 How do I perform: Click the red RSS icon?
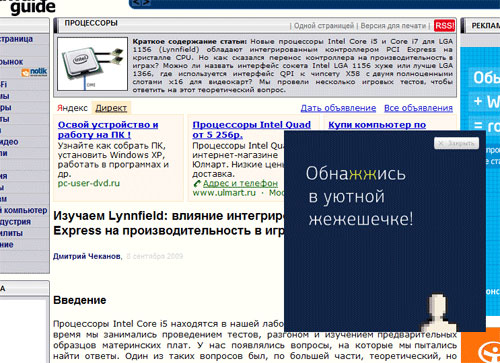tap(444, 26)
